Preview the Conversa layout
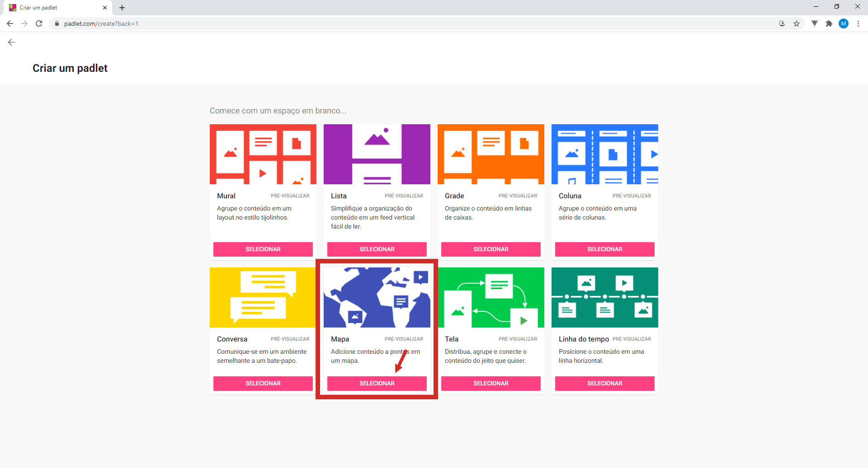 [x=290, y=339]
